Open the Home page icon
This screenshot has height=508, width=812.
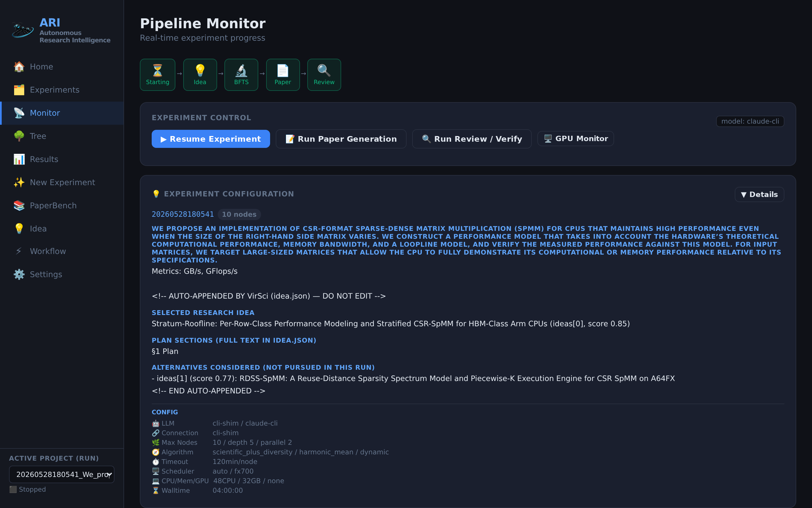pyautogui.click(x=19, y=67)
